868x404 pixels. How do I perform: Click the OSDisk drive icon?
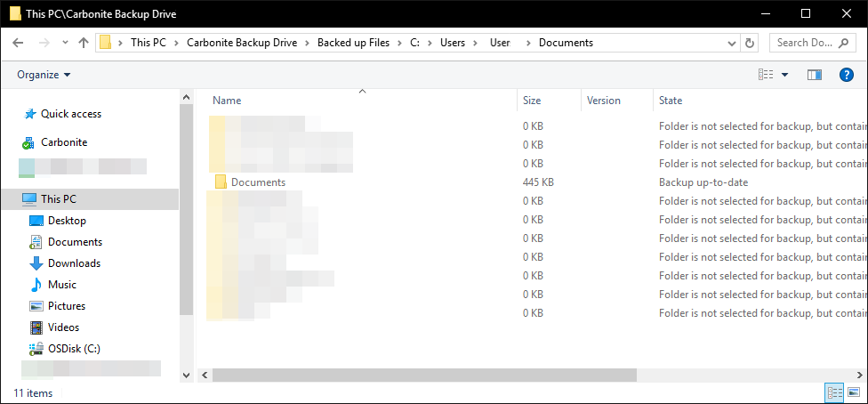click(x=36, y=349)
